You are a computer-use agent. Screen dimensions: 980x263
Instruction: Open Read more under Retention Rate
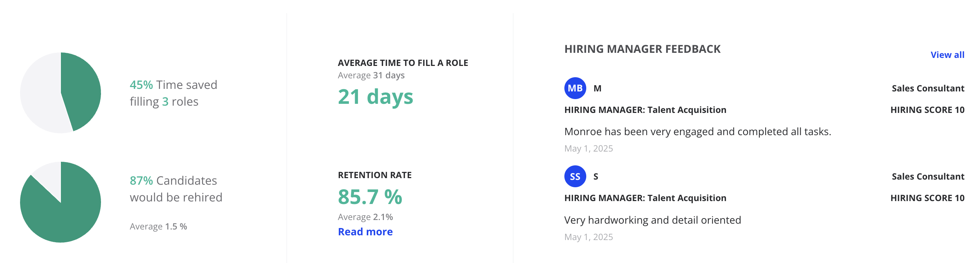pyautogui.click(x=365, y=231)
